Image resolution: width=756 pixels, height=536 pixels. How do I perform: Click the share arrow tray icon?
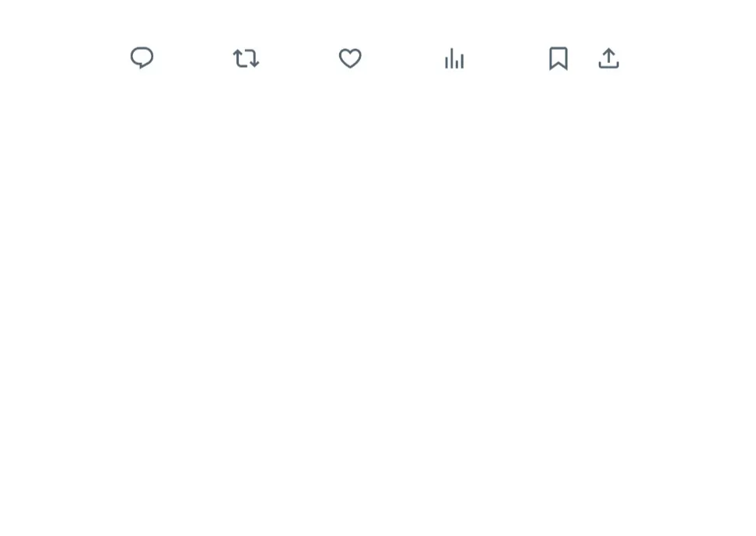(609, 58)
